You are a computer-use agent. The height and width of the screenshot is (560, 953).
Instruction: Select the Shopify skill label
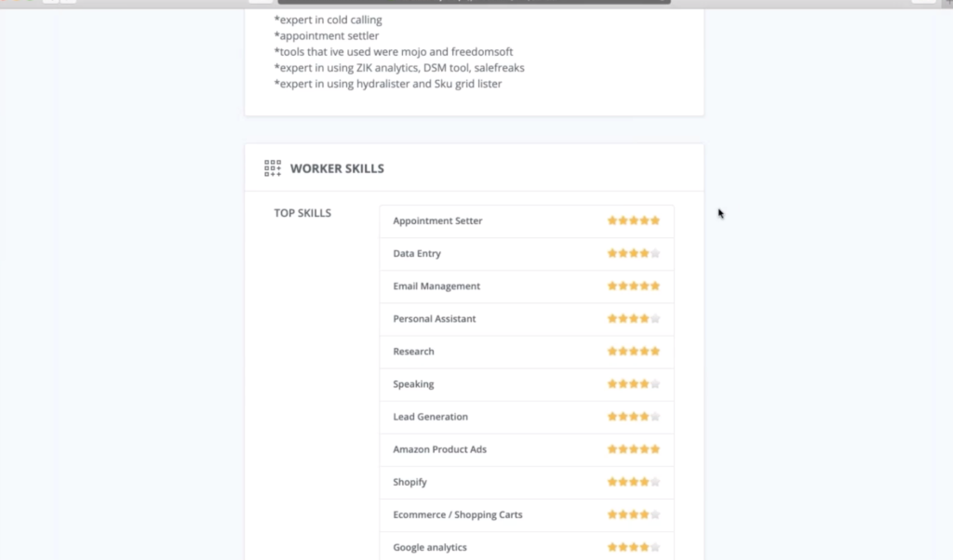(409, 482)
